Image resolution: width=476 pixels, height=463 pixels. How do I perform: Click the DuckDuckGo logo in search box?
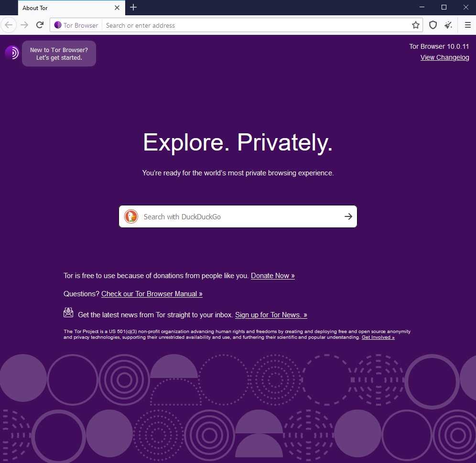click(131, 216)
